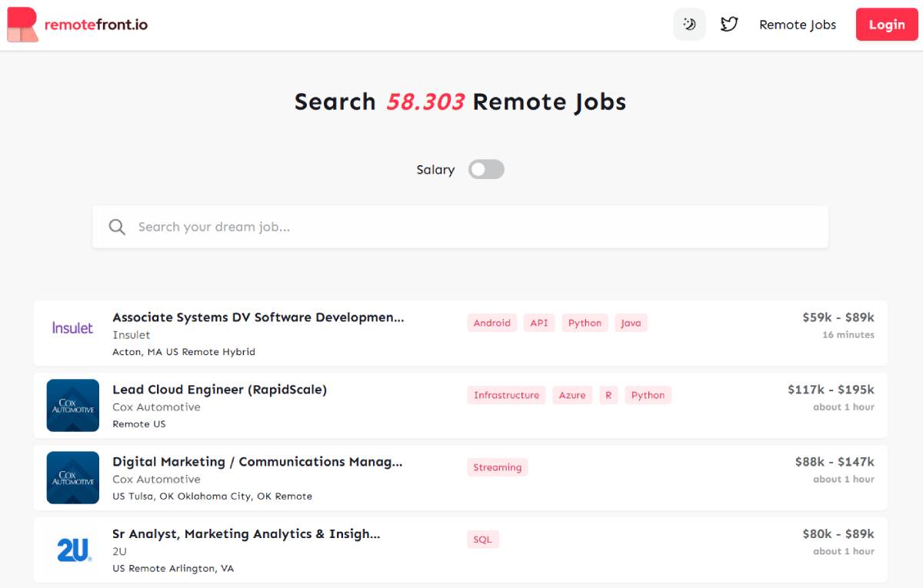The height and width of the screenshot is (588, 923).
Task: Open the Insulet company logo
Action: [72, 328]
